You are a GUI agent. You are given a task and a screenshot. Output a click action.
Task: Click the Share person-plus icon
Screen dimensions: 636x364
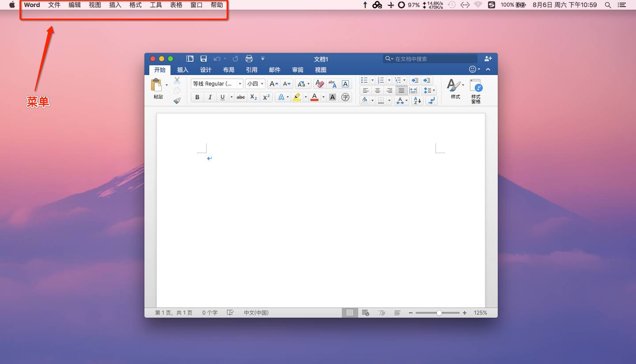(x=488, y=59)
